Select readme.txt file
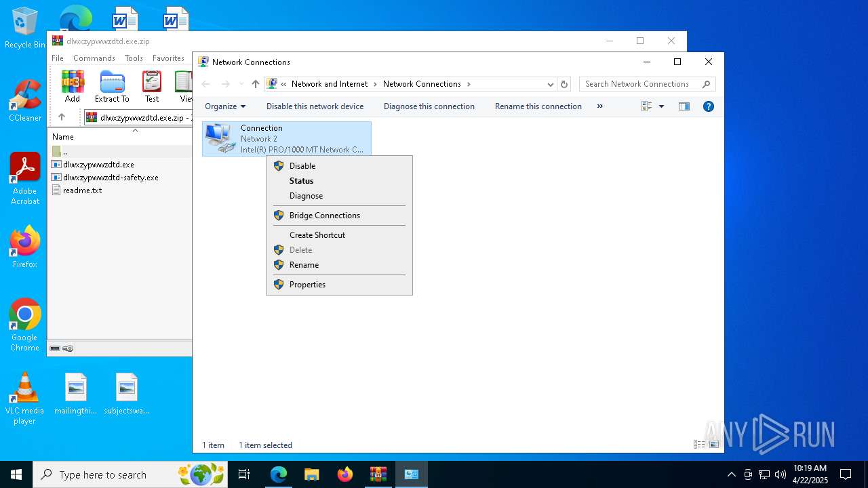Screen dimensions: 868x488 pos(82,190)
